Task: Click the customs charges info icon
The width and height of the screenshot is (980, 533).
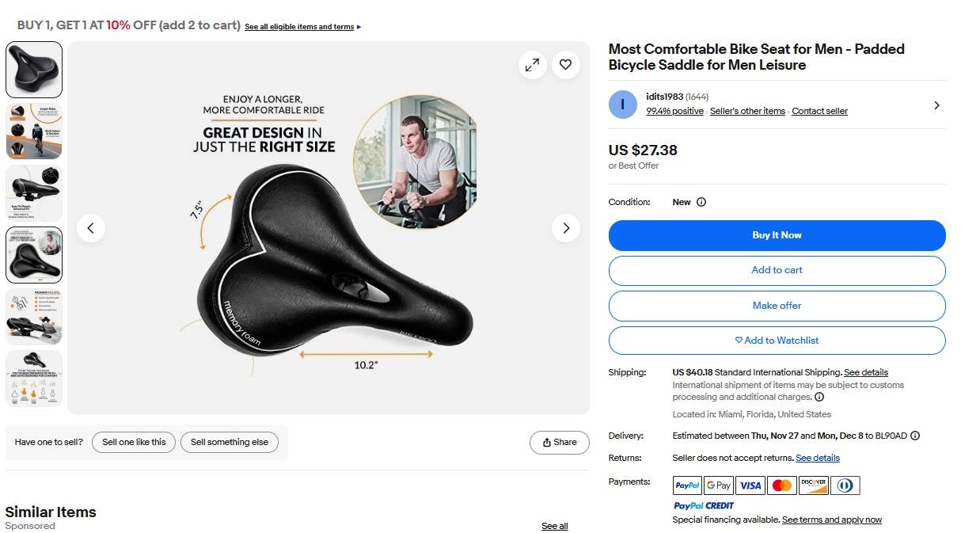Action: tap(819, 397)
